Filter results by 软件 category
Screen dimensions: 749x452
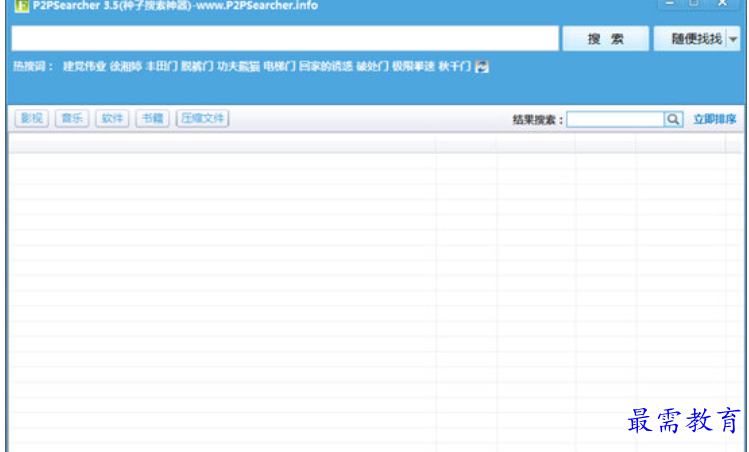point(112,118)
